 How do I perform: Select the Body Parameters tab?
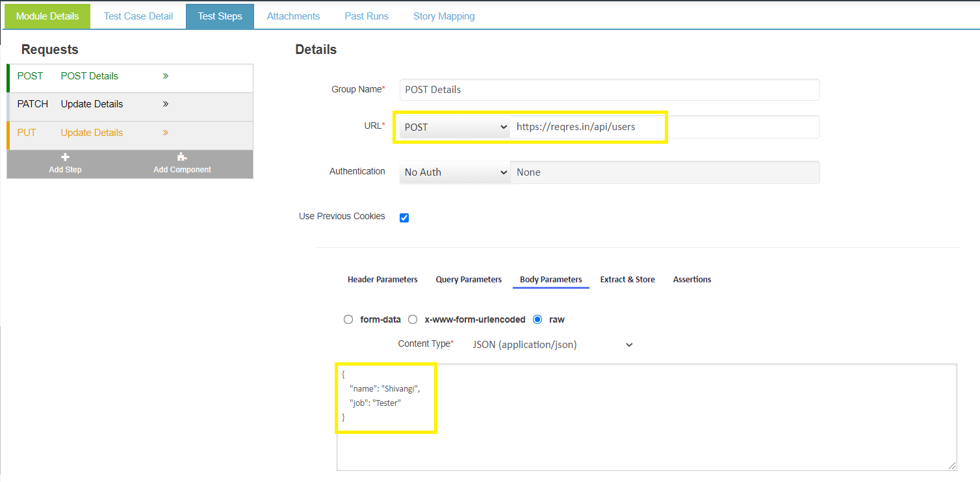pos(551,280)
